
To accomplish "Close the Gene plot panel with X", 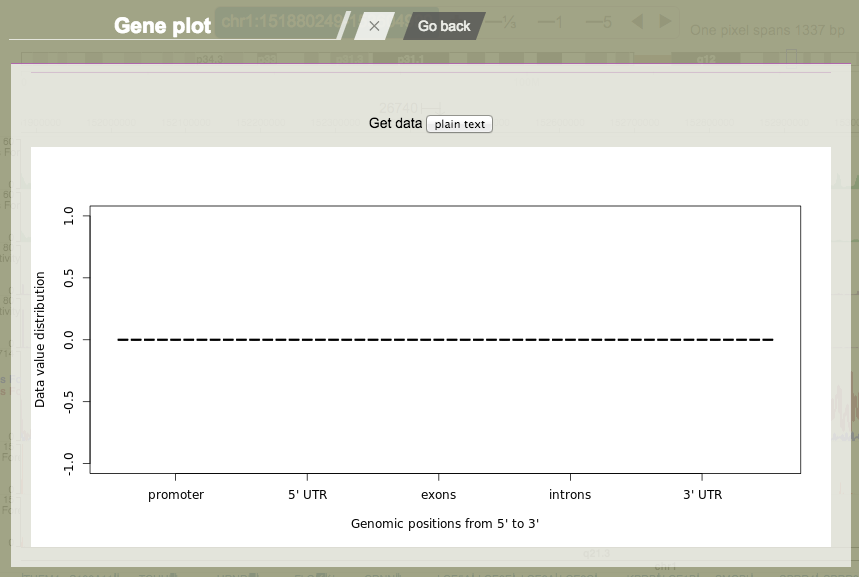I will pyautogui.click(x=374, y=26).
